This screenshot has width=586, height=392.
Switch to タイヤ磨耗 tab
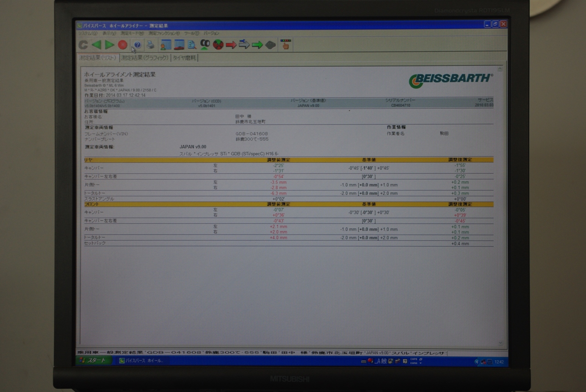point(184,58)
